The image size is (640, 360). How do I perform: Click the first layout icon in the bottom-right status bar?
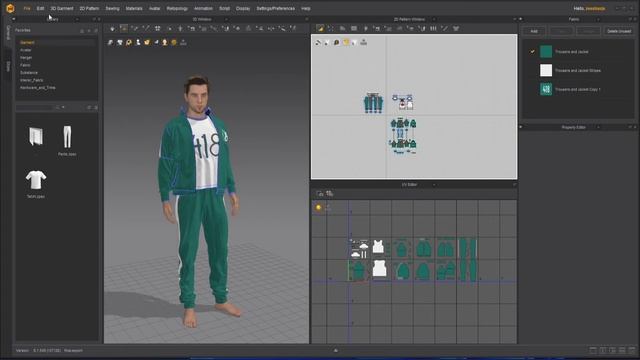593,350
